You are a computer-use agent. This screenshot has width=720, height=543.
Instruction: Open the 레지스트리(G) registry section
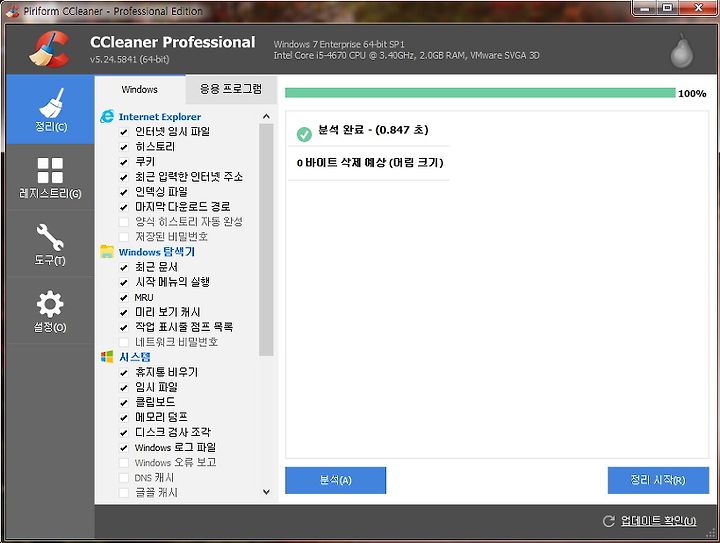(x=50, y=178)
